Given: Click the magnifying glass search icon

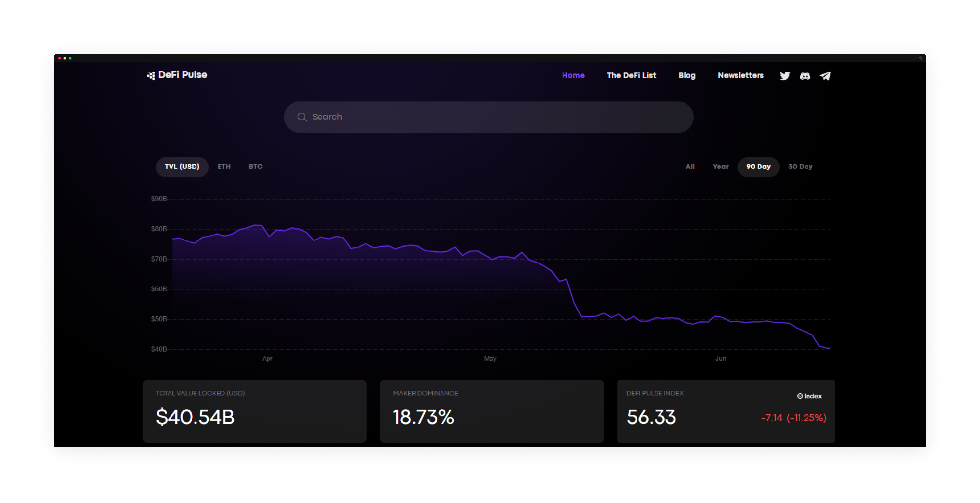Looking at the screenshot, I should (302, 117).
